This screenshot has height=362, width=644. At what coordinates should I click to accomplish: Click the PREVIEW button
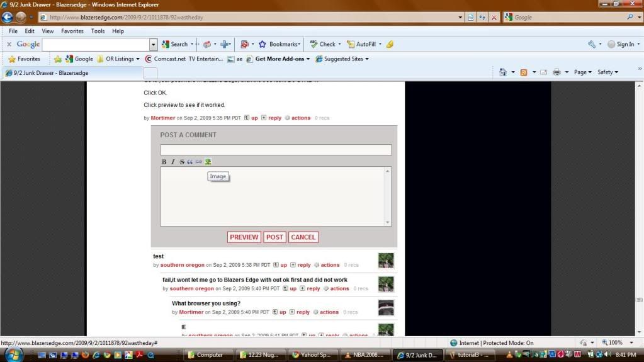point(244,237)
